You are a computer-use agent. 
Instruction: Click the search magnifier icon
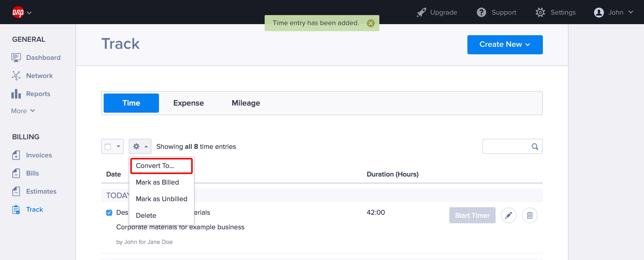tap(535, 147)
